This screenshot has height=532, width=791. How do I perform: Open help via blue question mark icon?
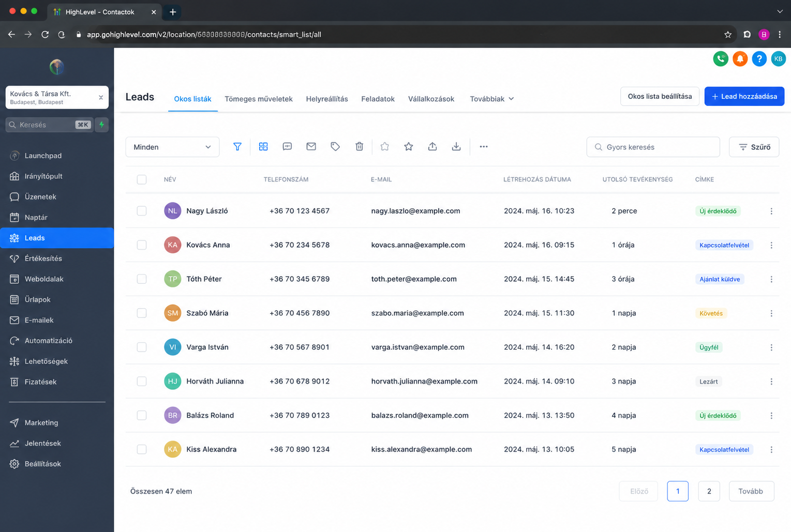(759, 59)
